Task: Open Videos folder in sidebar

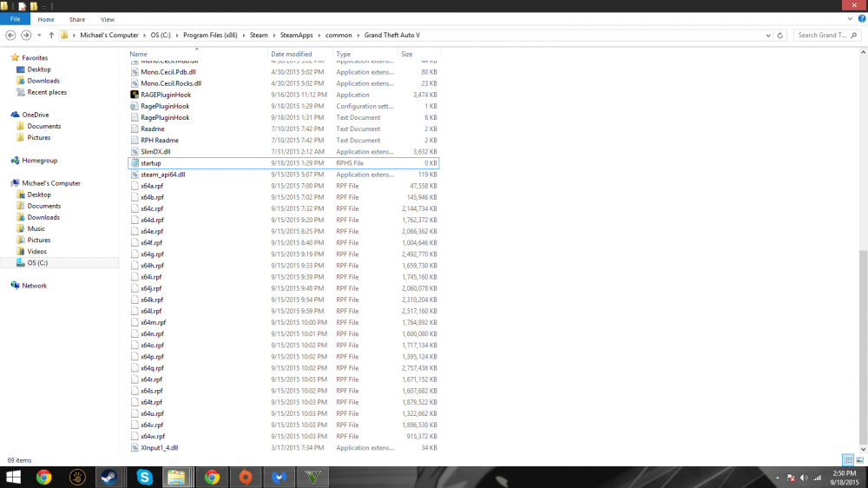Action: [x=36, y=251]
